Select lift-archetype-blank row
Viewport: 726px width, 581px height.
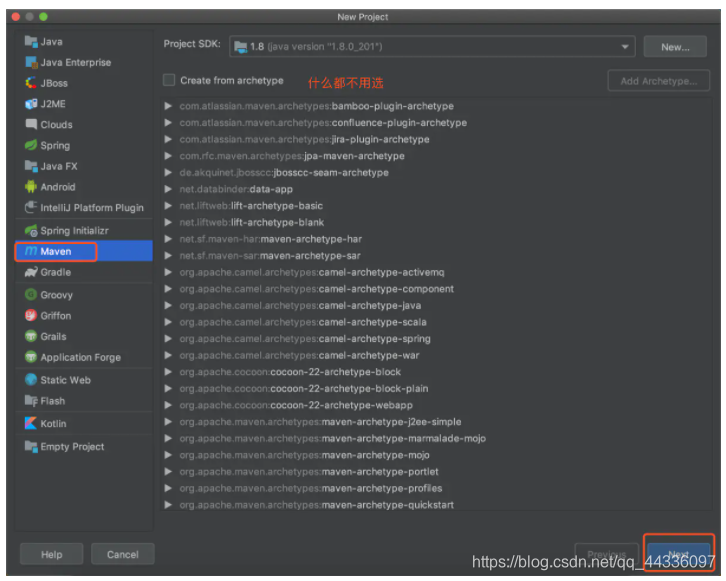pyautogui.click(x=437, y=222)
